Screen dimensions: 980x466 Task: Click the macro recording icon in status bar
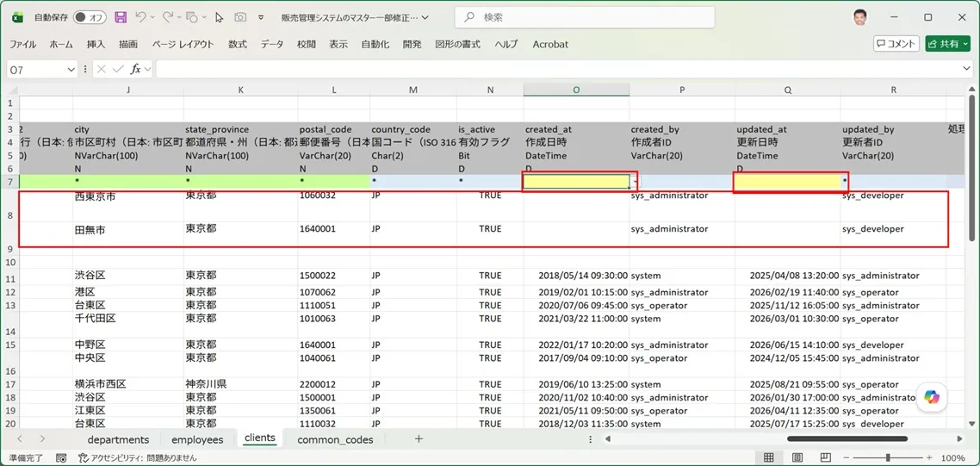pyautogui.click(x=60, y=458)
